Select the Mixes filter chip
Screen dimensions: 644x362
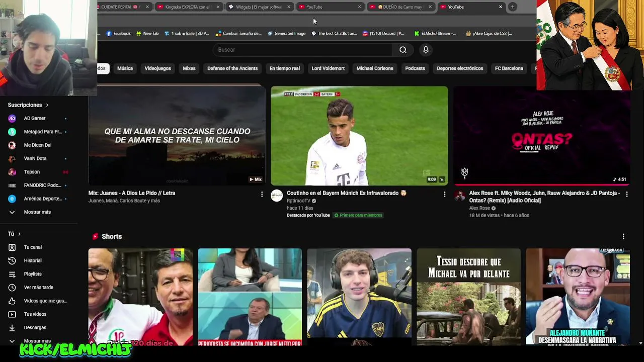(189, 68)
